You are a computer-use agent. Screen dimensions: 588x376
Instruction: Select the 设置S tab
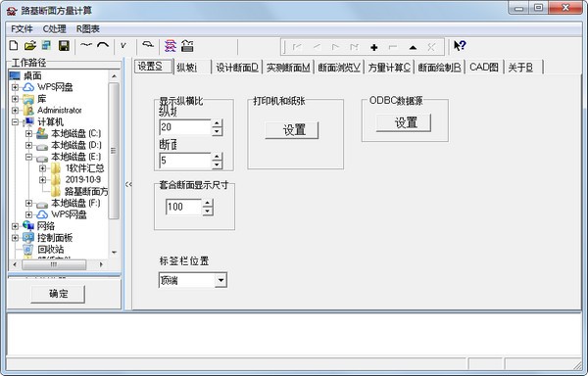coord(154,67)
